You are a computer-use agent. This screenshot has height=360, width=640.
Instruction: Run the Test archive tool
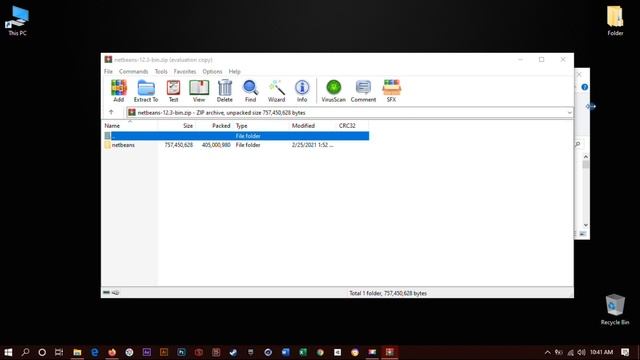pyautogui.click(x=173, y=91)
